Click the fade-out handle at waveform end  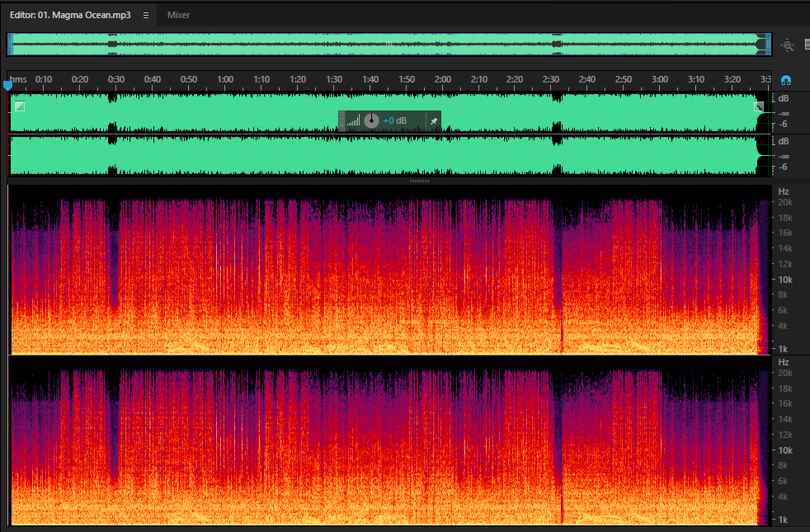[759, 106]
